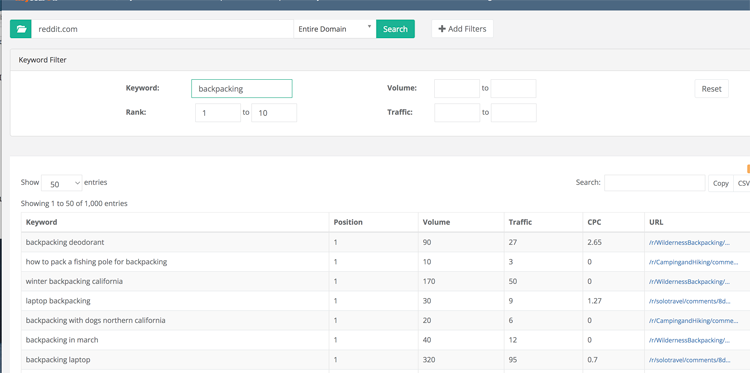Click the reddit.com domain input field
Image resolution: width=750 pixels, height=373 pixels.
[x=163, y=29]
